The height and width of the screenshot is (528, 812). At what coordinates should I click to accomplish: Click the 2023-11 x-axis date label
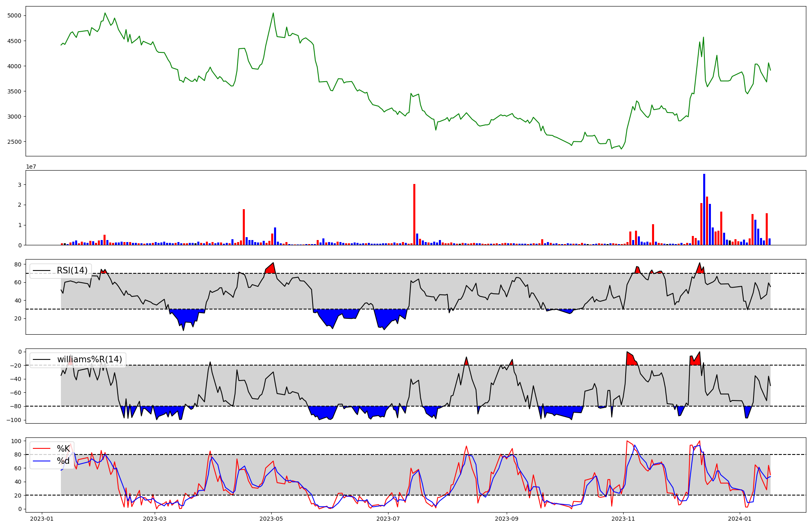pos(623,519)
